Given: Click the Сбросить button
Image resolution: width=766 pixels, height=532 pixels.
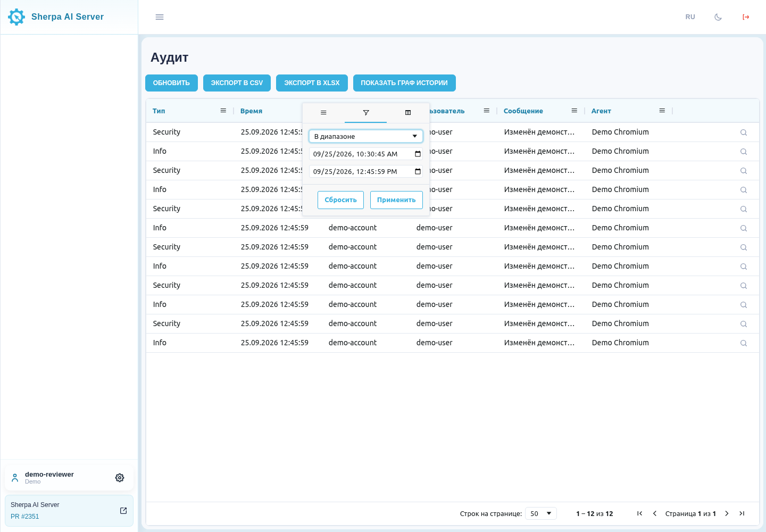Looking at the screenshot, I should point(340,200).
